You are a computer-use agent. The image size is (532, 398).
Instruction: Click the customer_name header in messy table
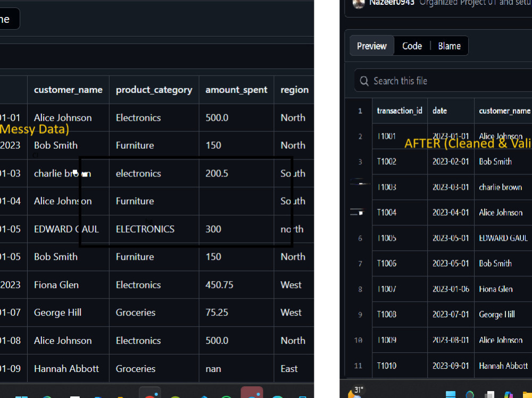(68, 90)
